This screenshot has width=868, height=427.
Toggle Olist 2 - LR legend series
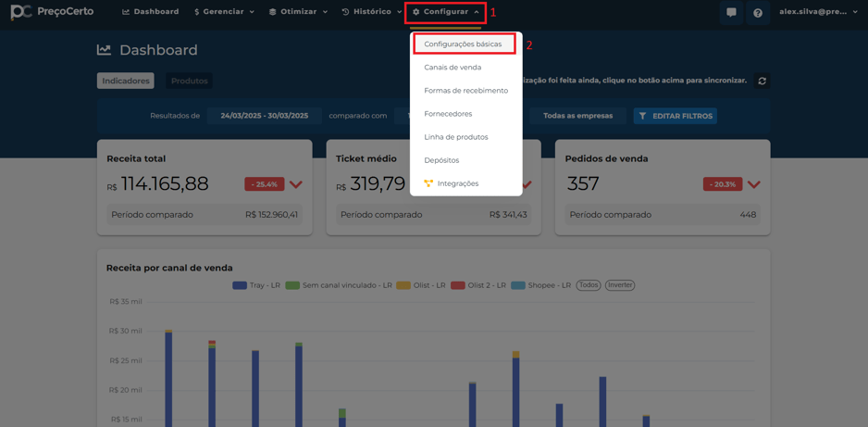click(x=478, y=285)
